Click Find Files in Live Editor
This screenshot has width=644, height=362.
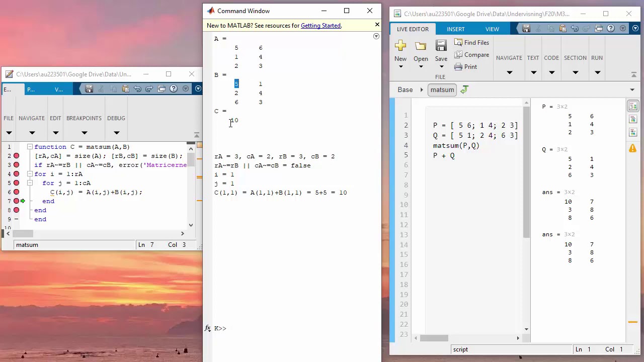click(x=471, y=43)
